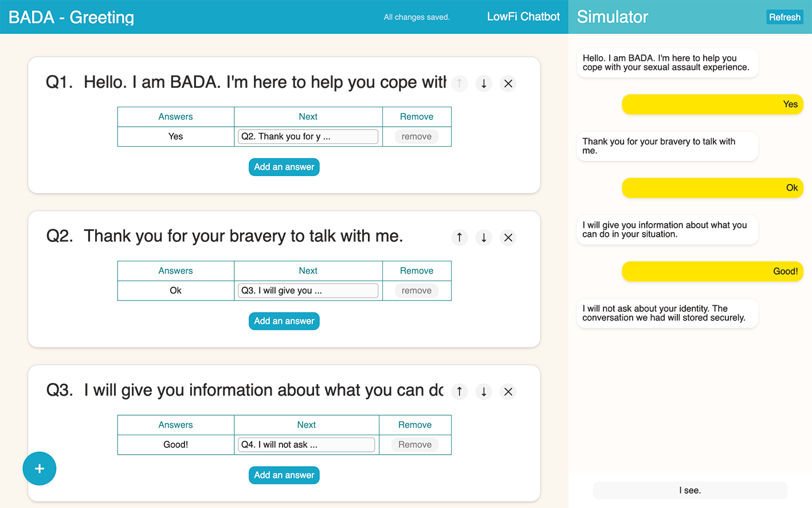This screenshot has width=812, height=508.
Task: Add an answer to question Q1
Action: point(284,167)
